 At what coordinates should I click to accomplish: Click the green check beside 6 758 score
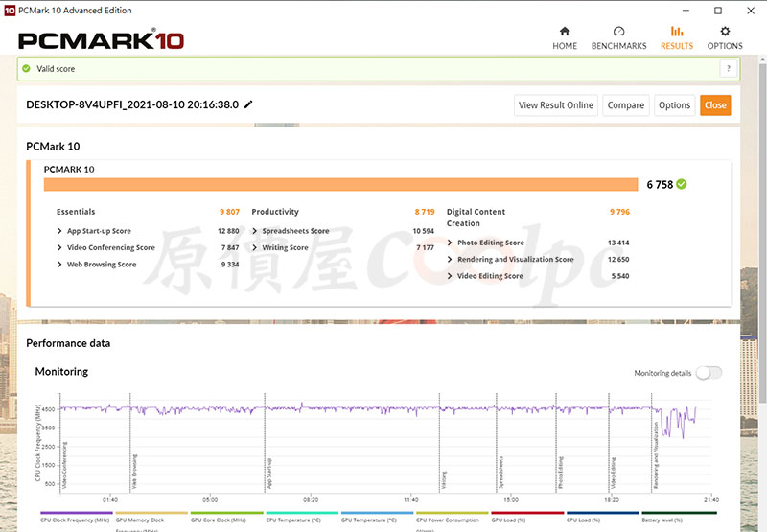click(x=682, y=184)
